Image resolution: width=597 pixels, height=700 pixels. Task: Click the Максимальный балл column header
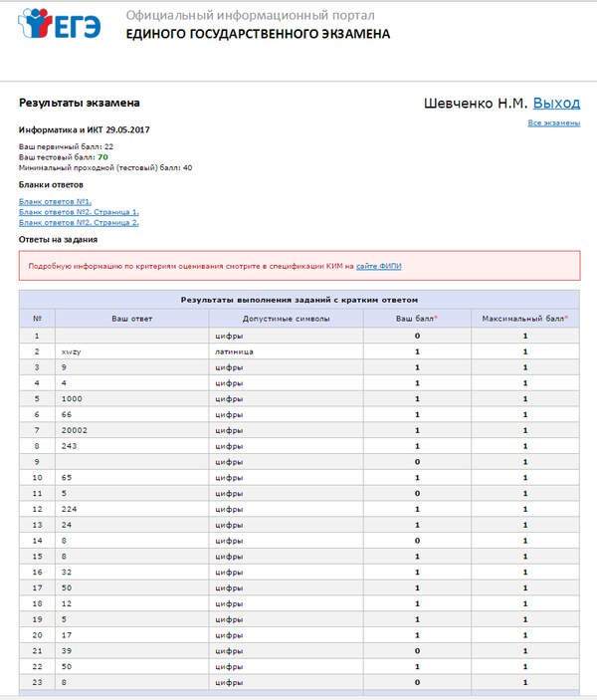pyautogui.click(x=525, y=319)
